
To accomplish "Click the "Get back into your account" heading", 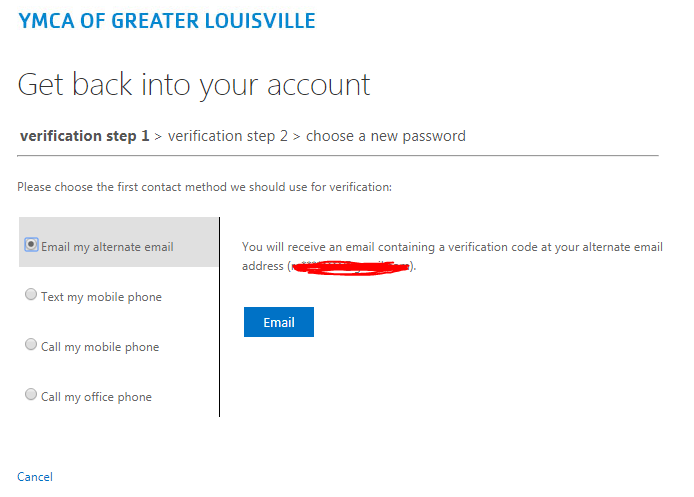I will point(194,85).
